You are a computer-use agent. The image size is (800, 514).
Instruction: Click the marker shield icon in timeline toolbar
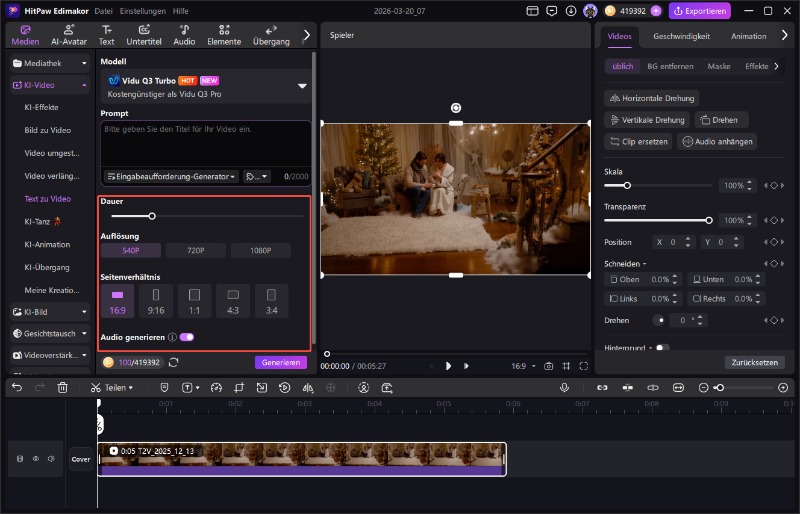click(164, 387)
